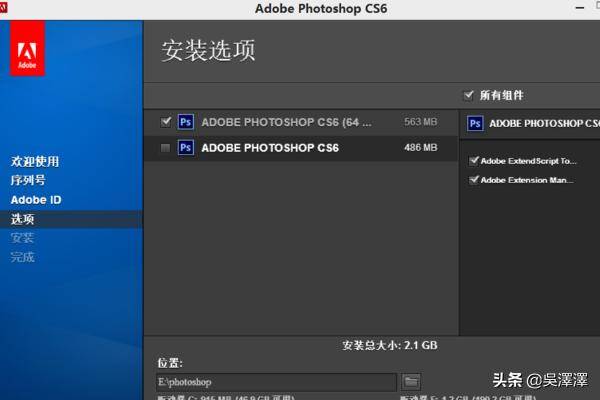
Task: Click the E:\photoshop install location field
Action: tap(276, 381)
